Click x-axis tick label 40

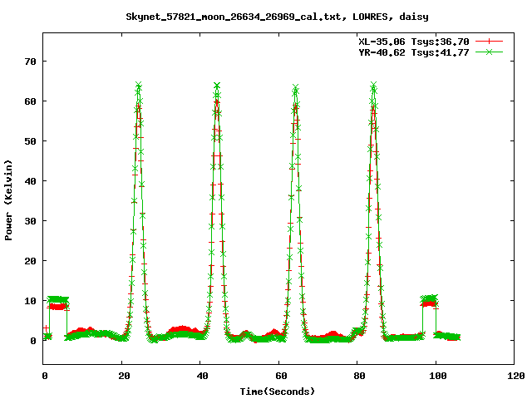pyautogui.click(x=202, y=376)
